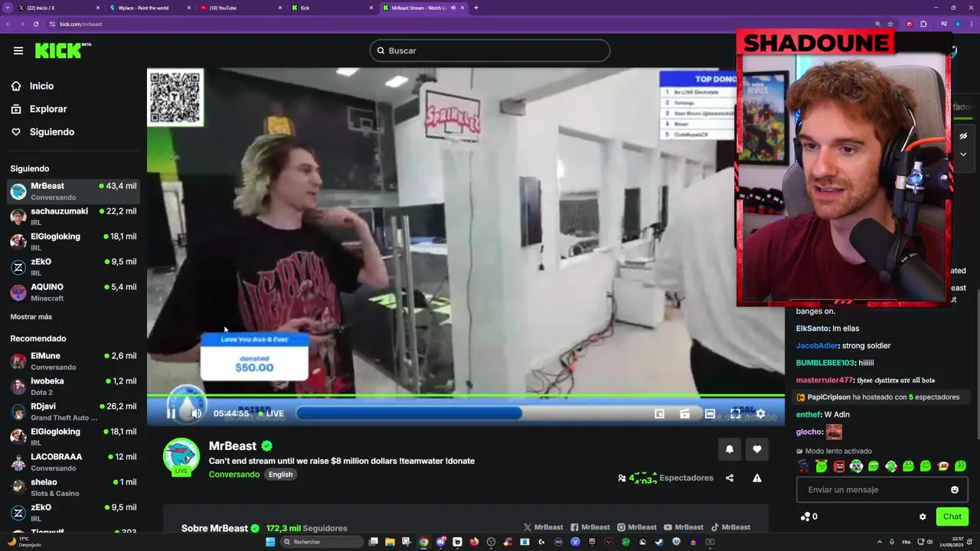
Task: Collapse chat panel chevron
Action: point(963,155)
